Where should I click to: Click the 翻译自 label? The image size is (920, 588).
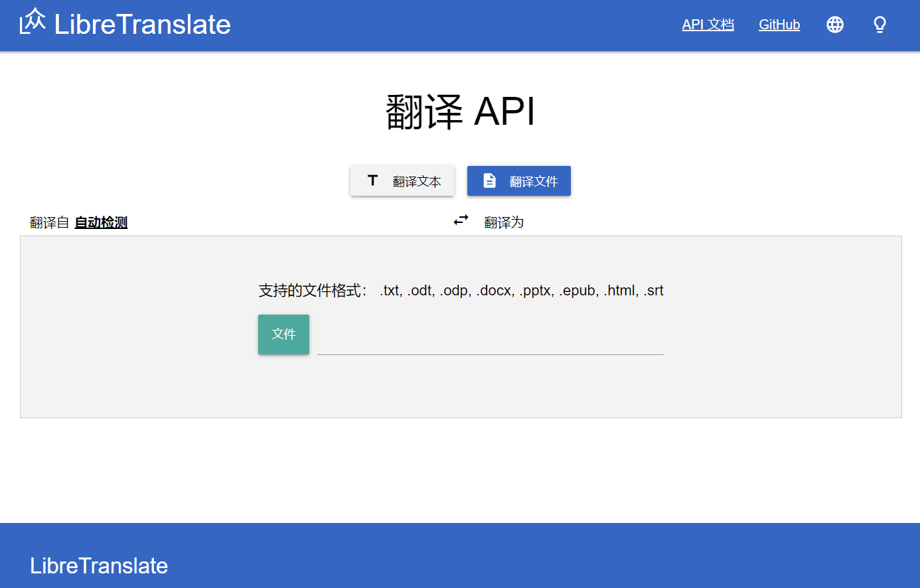(x=49, y=222)
